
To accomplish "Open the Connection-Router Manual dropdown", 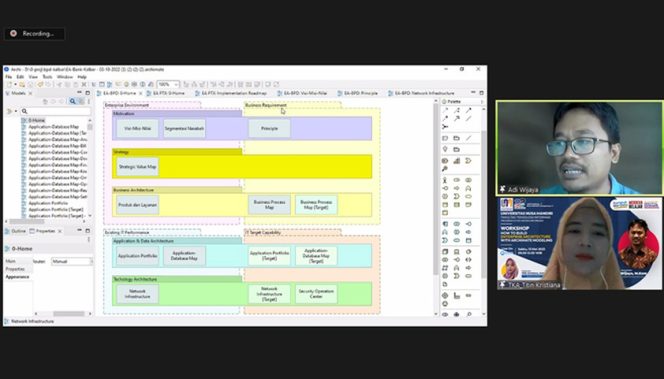I will [72, 262].
